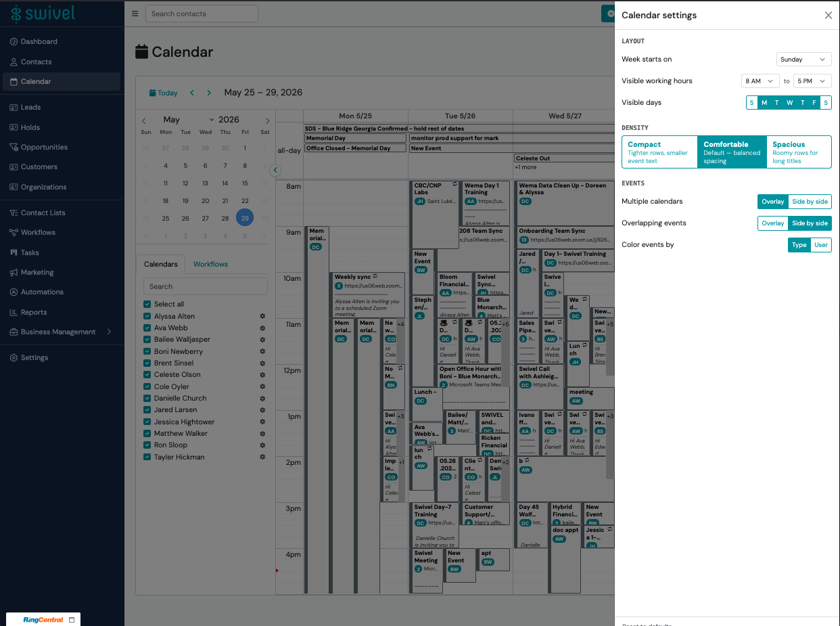Uncheck the Ron Sloop calendar
This screenshot has width=840, height=626.
147,445
